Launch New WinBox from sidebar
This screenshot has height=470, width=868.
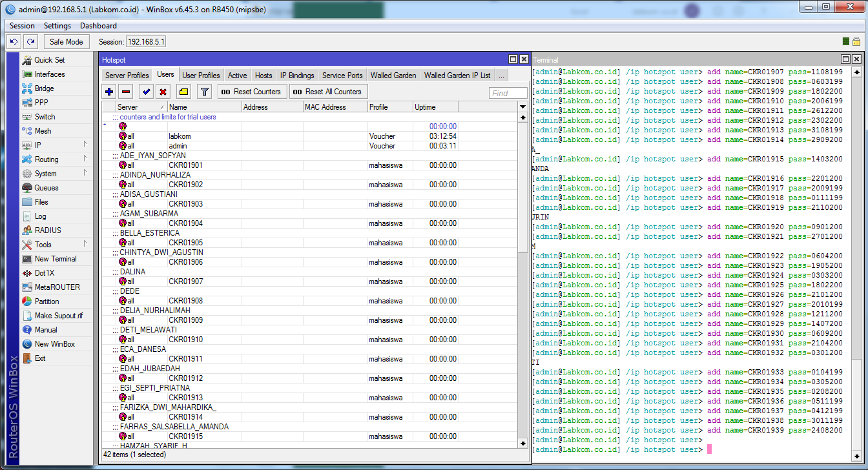[54, 344]
